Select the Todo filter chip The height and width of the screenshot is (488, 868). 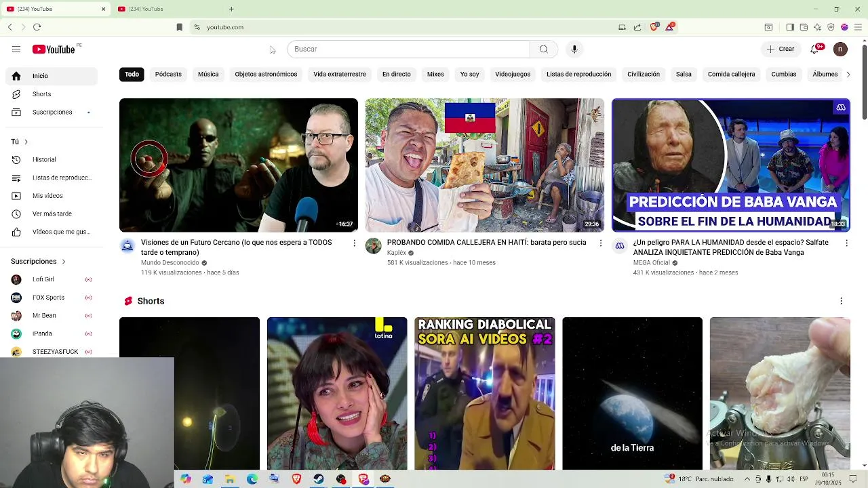click(132, 74)
